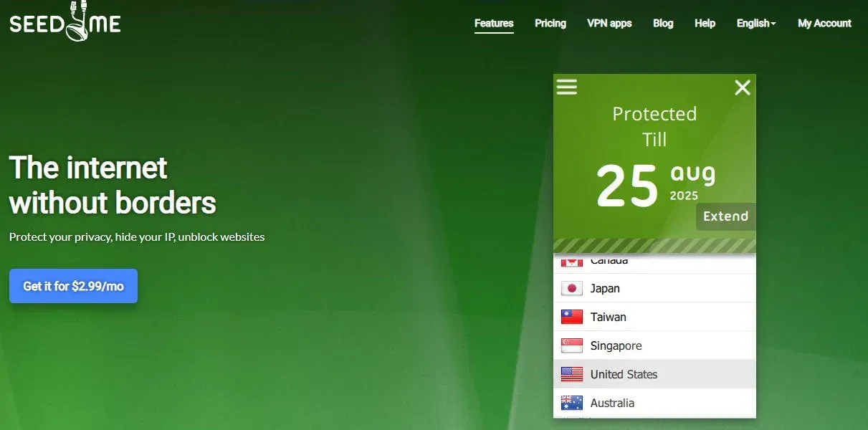Click the Singapore flag icon
The width and height of the screenshot is (868, 430).
click(571, 345)
